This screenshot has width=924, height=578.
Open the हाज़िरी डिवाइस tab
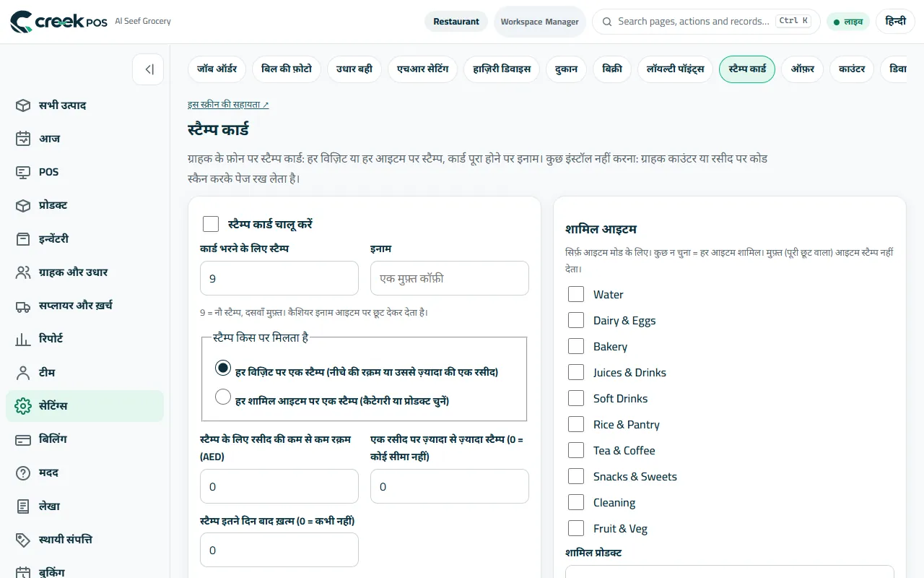coord(502,69)
